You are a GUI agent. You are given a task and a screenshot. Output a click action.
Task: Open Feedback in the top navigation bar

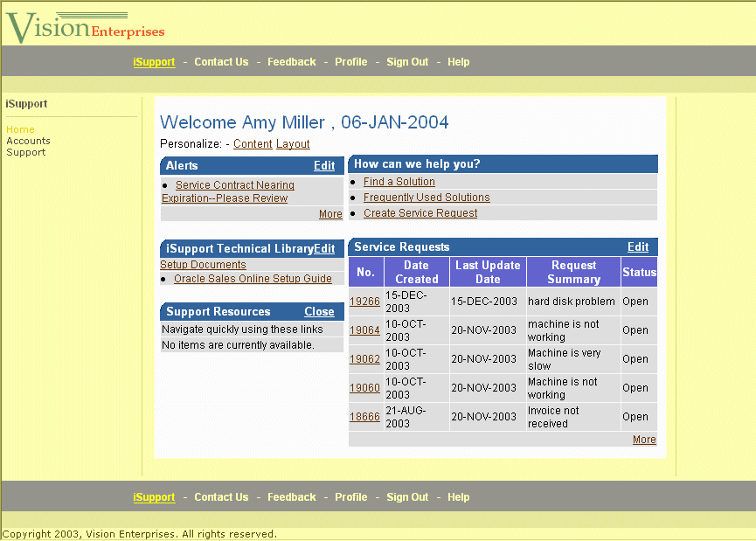pos(292,62)
